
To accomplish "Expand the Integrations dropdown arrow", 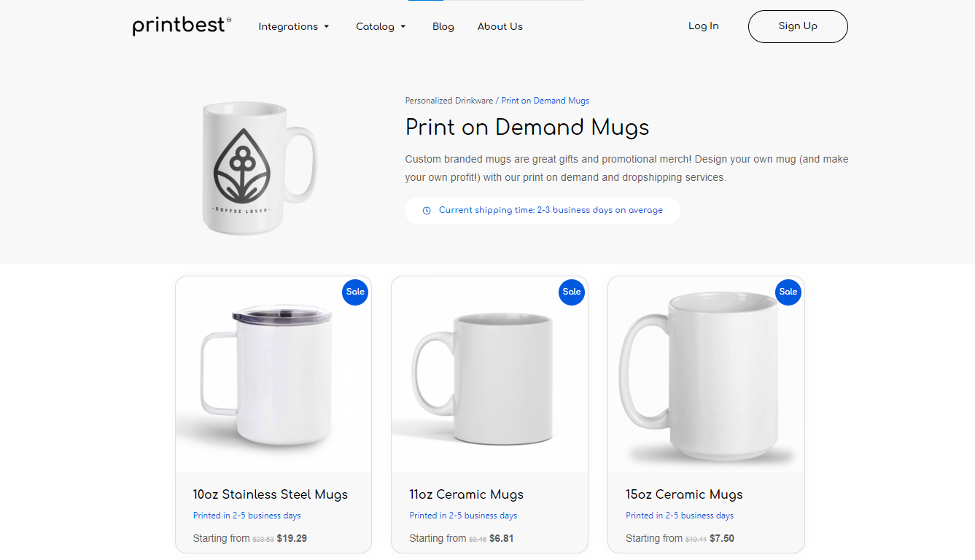I will (326, 27).
